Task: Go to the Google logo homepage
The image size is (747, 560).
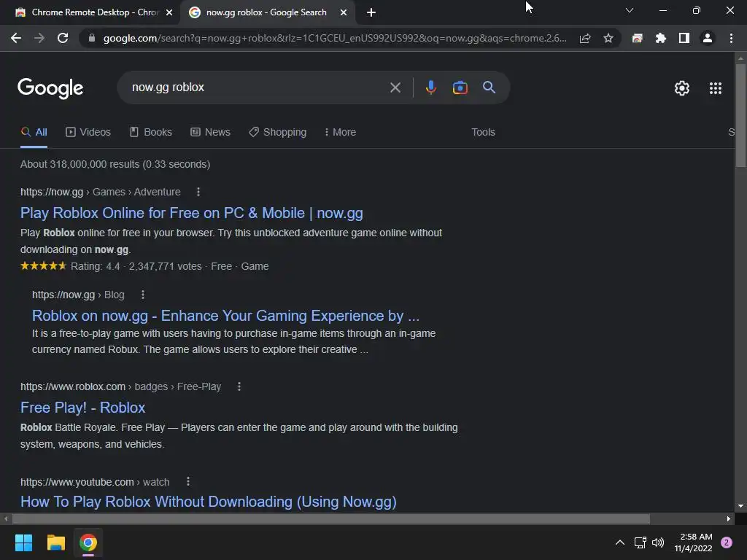Action: click(x=50, y=88)
